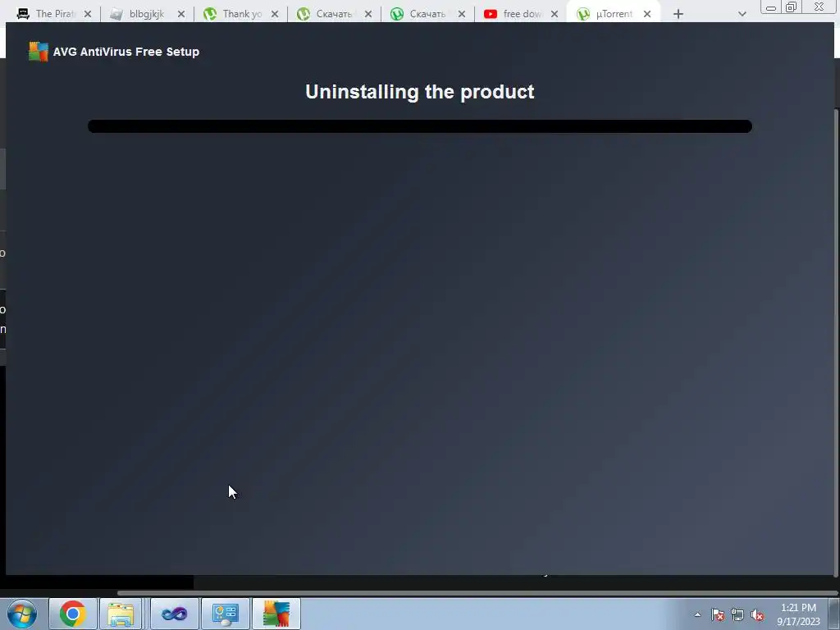This screenshot has width=840, height=630.
Task: Click the muted volume tray icon
Action: click(x=757, y=615)
